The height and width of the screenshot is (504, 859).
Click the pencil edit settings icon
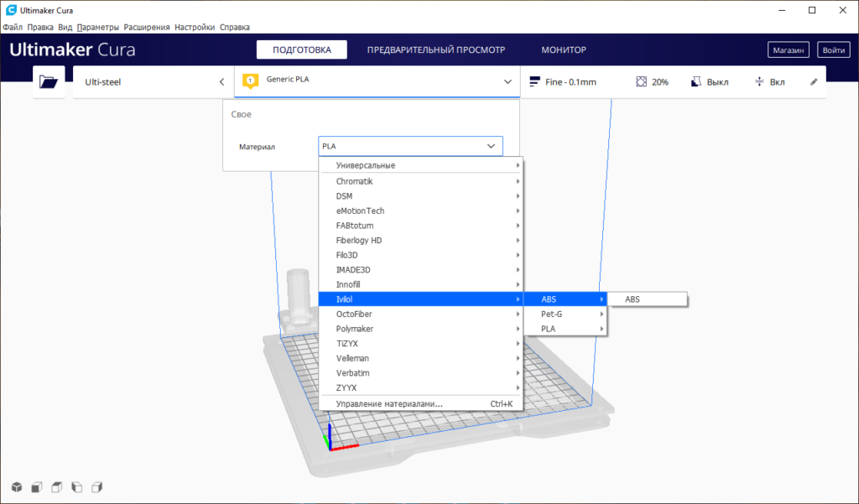(x=813, y=82)
